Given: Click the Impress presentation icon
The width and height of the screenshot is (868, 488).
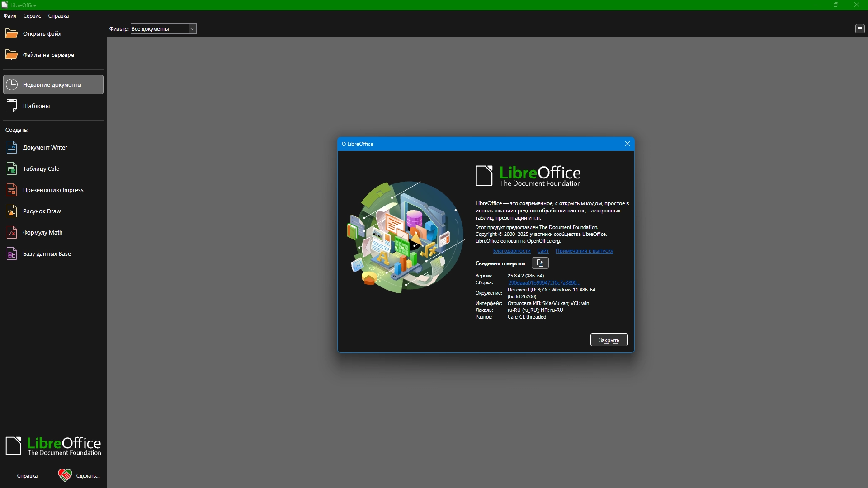Looking at the screenshot, I should pyautogui.click(x=12, y=190).
